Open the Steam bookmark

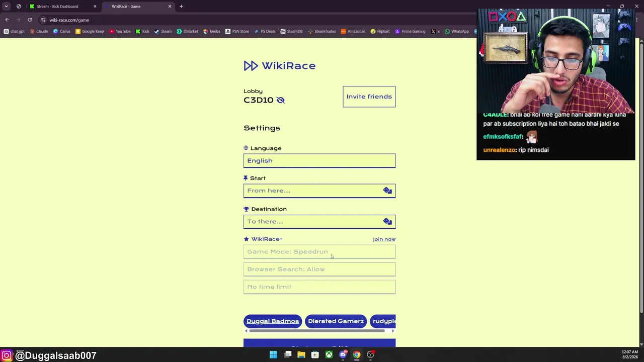coord(163,31)
